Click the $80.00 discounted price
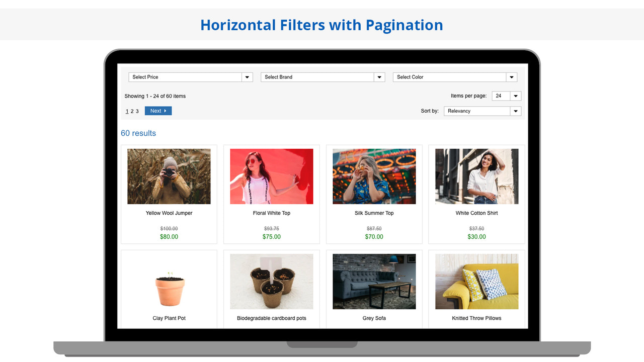This screenshot has height=362, width=644. [x=169, y=236]
